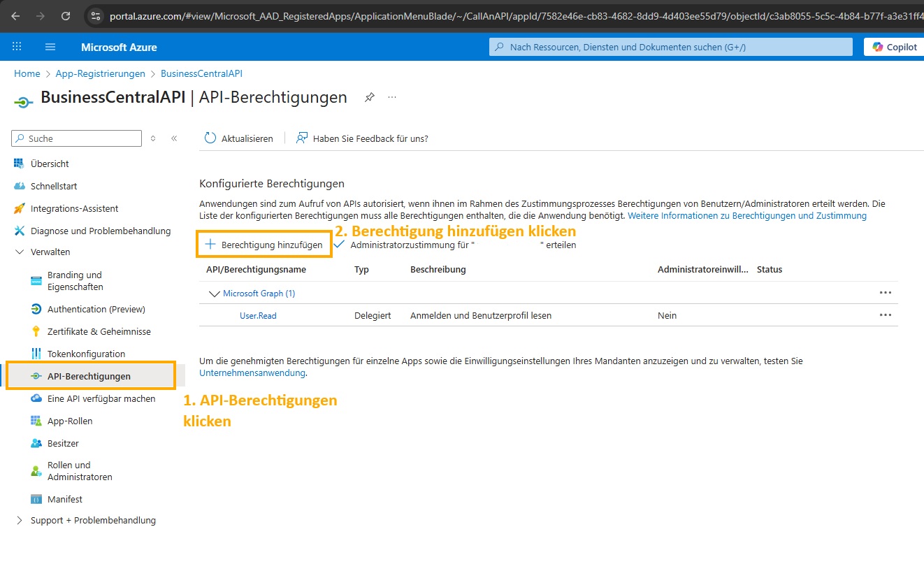Screen dimensions: 924x564
Task: Click the site info icon in address bar
Action: coord(96,15)
